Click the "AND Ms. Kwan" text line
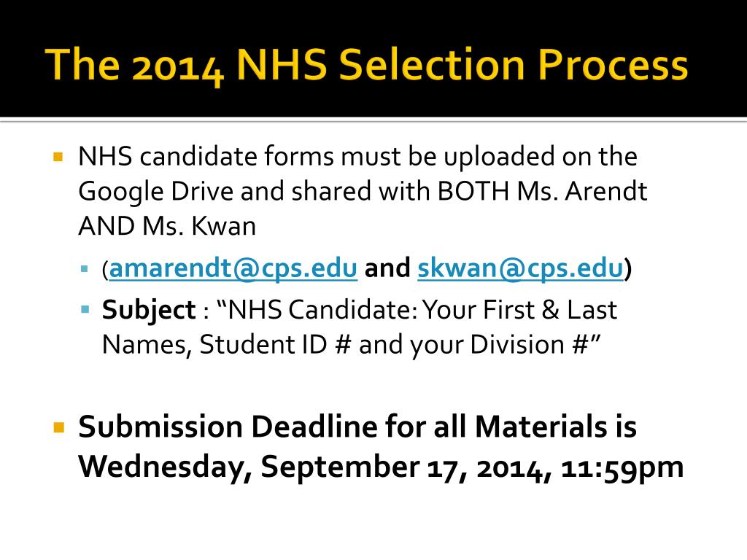Viewport: 747px width, 560px height. click(x=167, y=226)
